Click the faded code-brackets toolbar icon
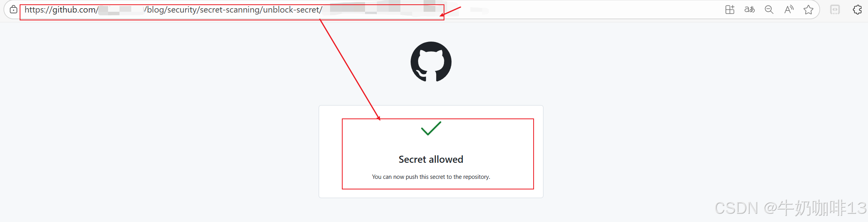Image resolution: width=868 pixels, height=222 pixels. (835, 10)
